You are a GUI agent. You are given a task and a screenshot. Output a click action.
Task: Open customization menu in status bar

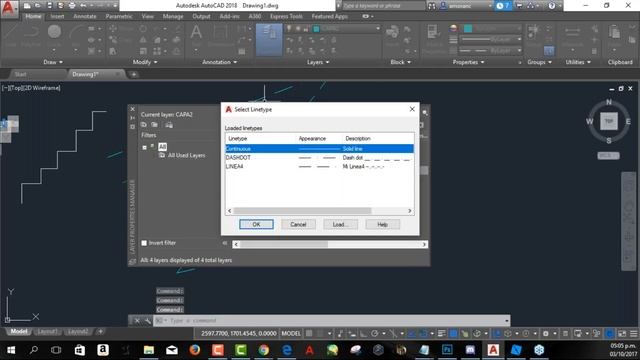[633, 333]
